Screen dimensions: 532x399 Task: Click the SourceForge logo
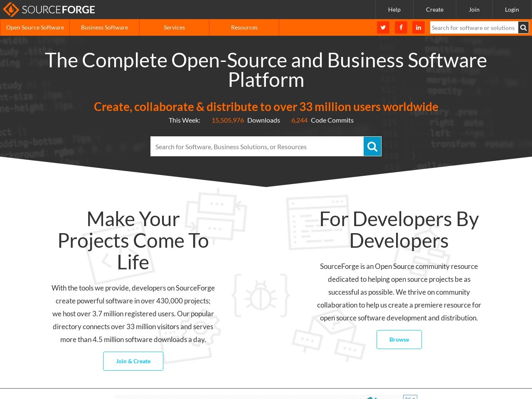(49, 10)
